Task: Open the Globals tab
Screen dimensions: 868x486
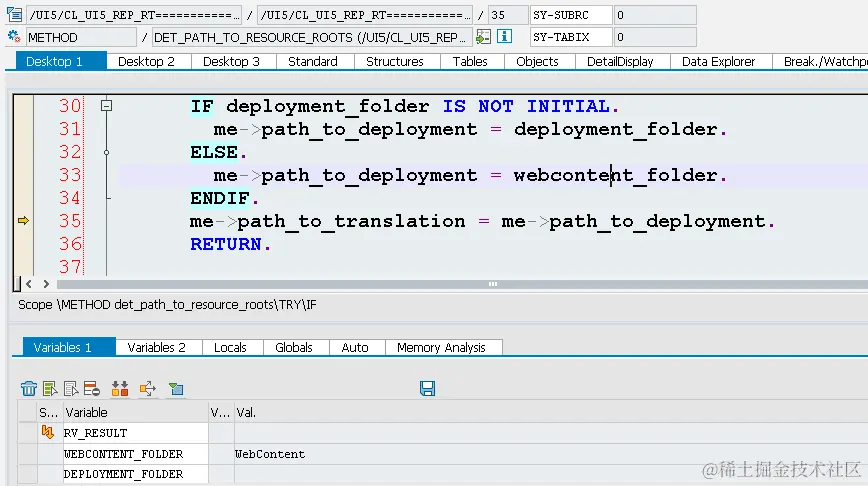Action: pyautogui.click(x=294, y=348)
